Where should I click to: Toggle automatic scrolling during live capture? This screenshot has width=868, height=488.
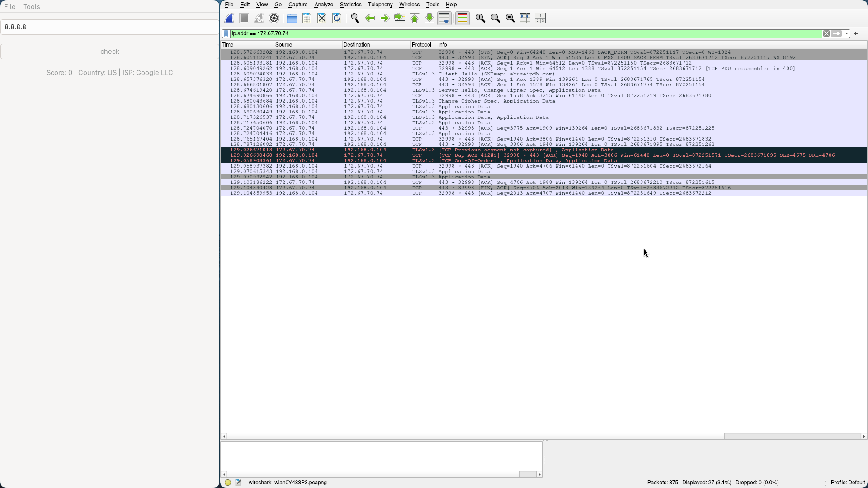coord(444,19)
